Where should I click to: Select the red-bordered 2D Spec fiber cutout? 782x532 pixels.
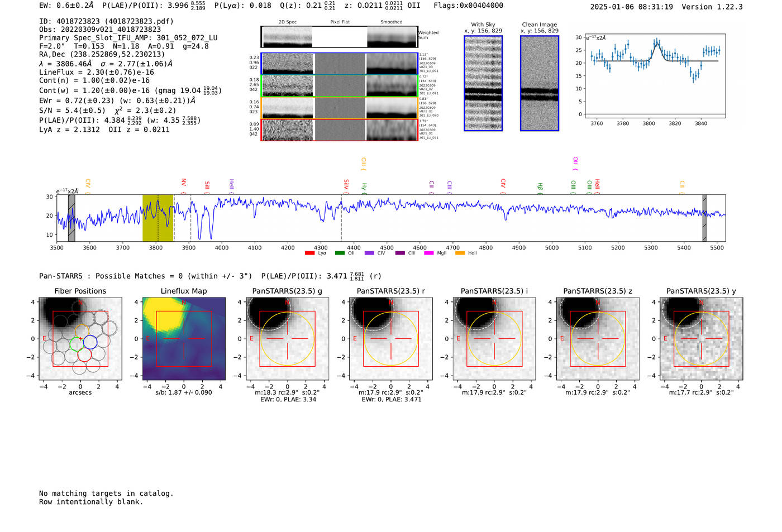pos(288,130)
